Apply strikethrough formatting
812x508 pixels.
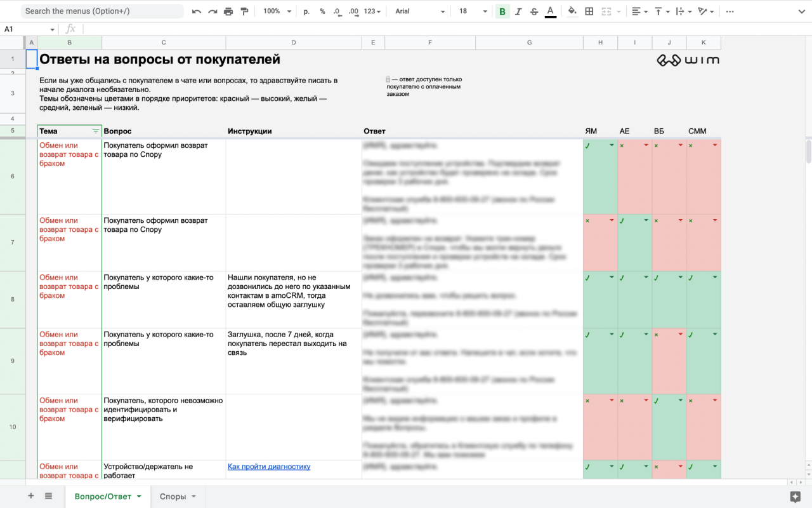[534, 11]
